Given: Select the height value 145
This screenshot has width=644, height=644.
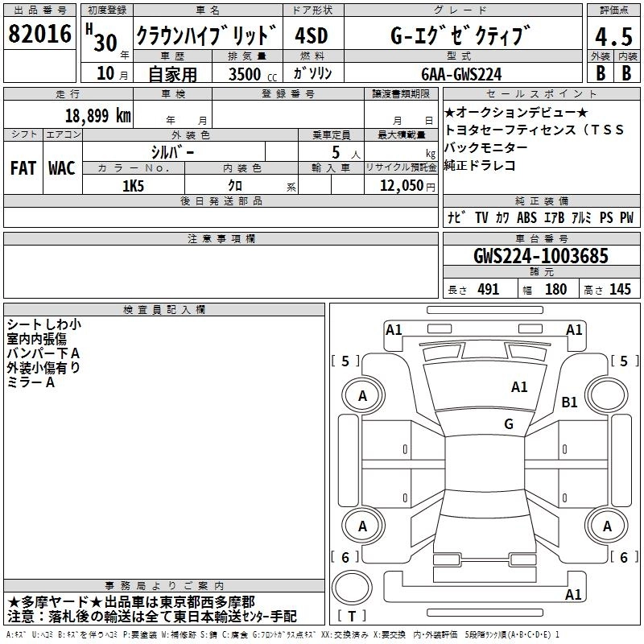Looking at the screenshot, I should (x=620, y=289).
